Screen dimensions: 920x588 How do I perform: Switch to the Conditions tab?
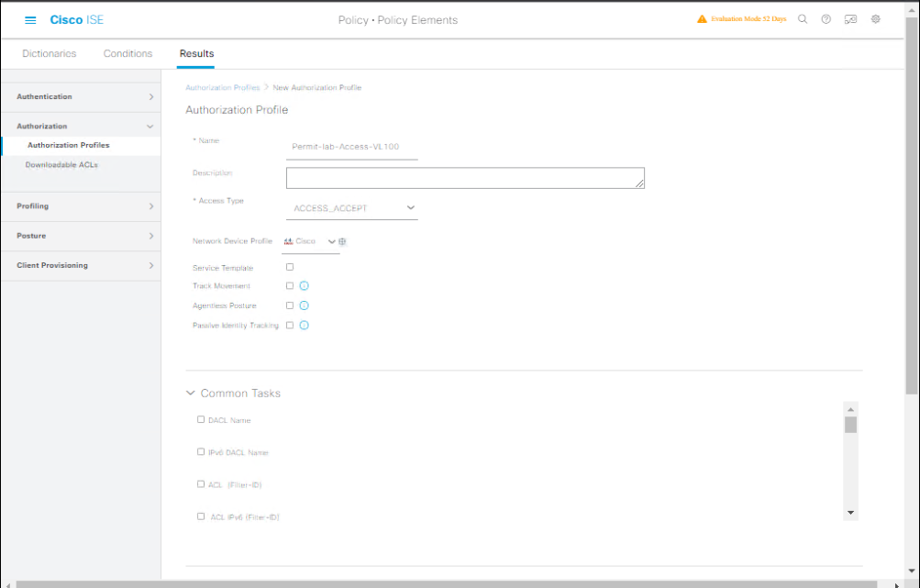pyautogui.click(x=127, y=53)
